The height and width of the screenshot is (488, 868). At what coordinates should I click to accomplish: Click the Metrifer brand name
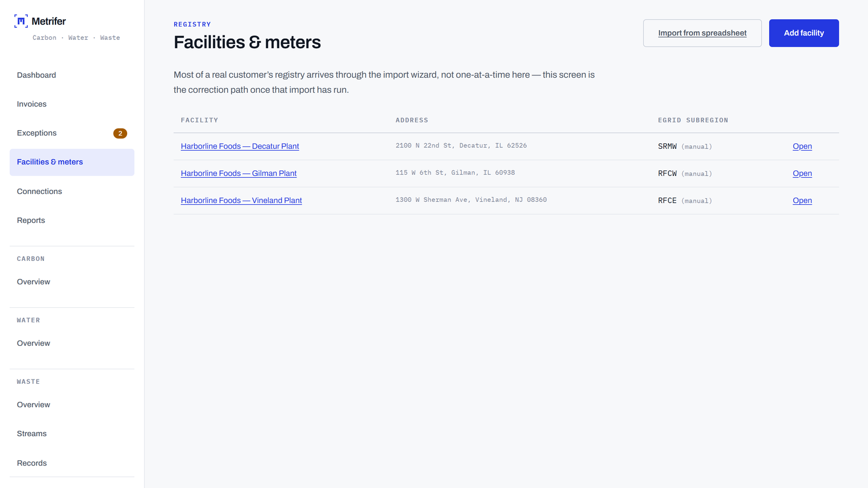[x=49, y=21]
